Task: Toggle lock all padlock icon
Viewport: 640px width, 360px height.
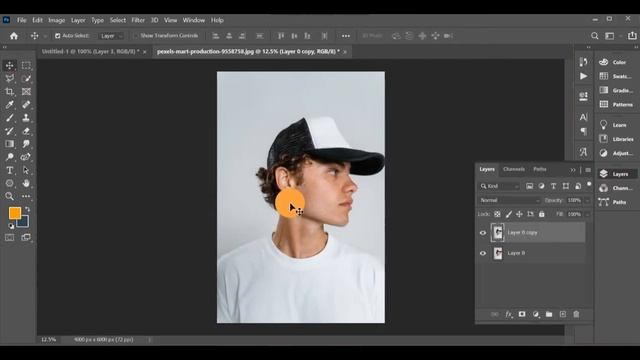Action: coord(542,214)
